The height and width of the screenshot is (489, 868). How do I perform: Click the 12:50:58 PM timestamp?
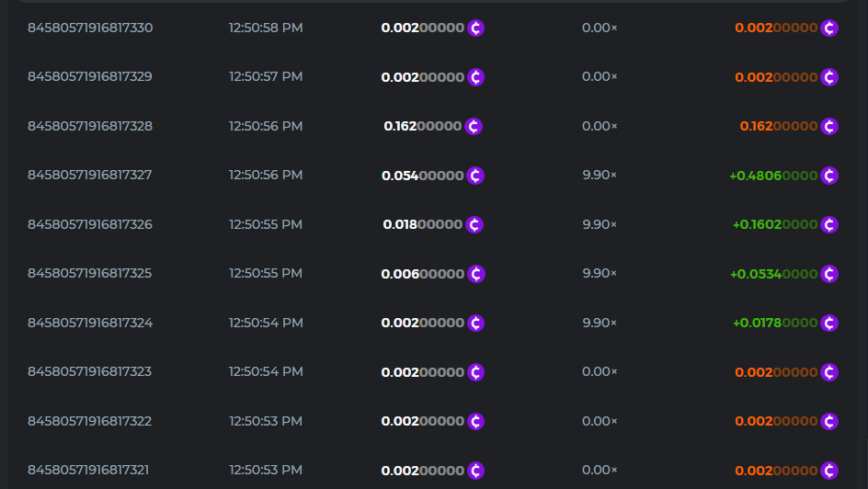pyautogui.click(x=266, y=28)
